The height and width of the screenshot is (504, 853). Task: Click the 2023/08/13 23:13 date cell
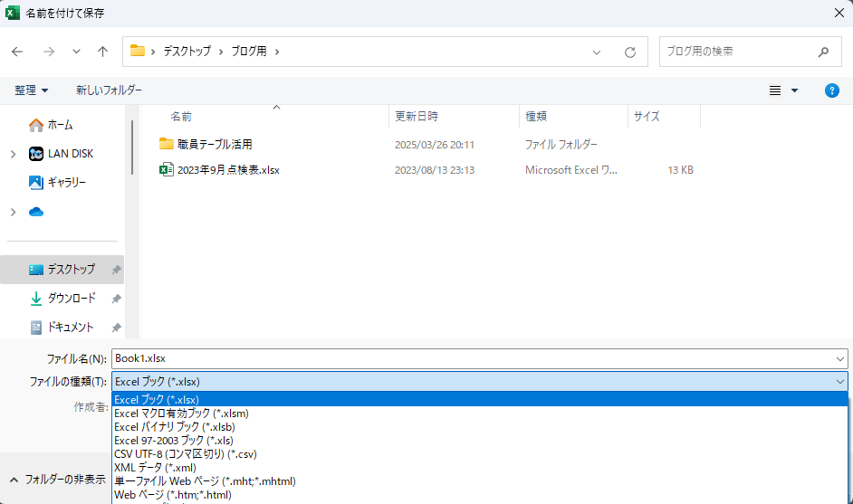(x=435, y=170)
